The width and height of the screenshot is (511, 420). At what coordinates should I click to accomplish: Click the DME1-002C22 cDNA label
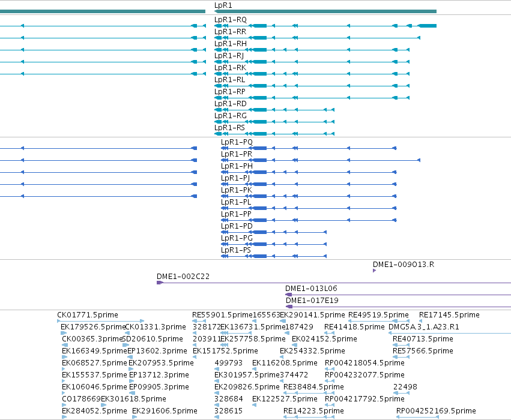(183, 277)
